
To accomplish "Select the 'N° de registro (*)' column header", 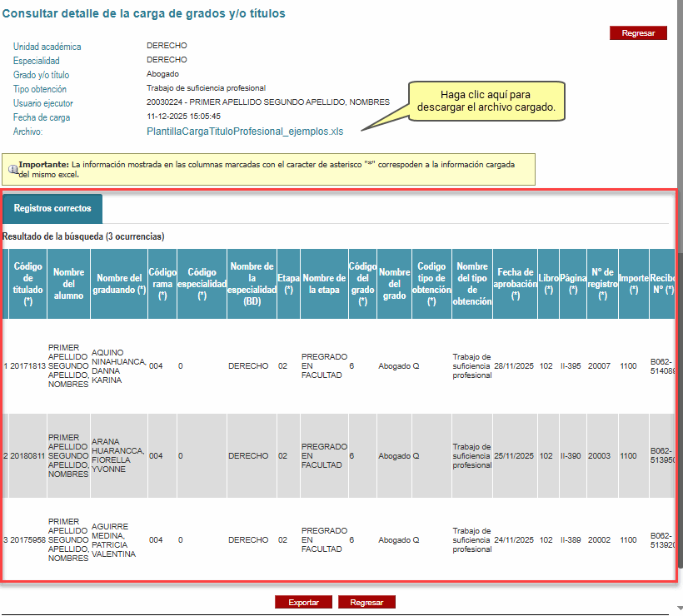I will pos(602,284).
